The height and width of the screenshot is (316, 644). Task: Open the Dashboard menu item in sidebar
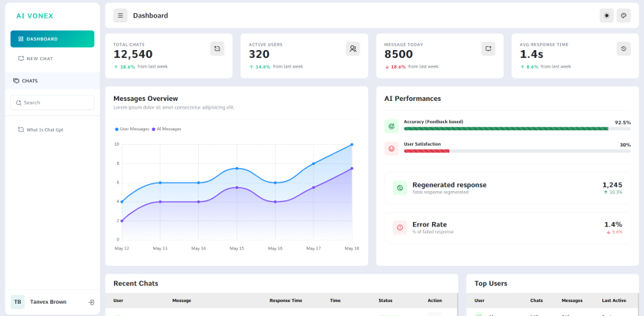[52, 39]
